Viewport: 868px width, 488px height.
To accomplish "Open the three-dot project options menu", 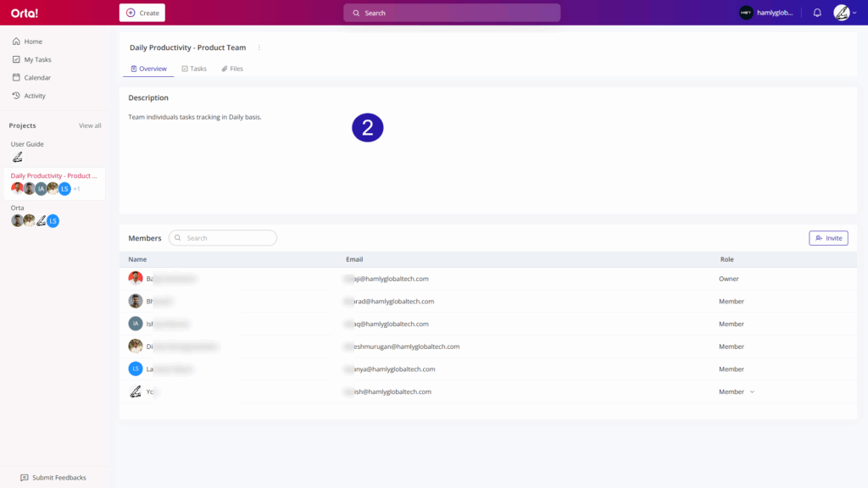I will click(x=259, y=48).
